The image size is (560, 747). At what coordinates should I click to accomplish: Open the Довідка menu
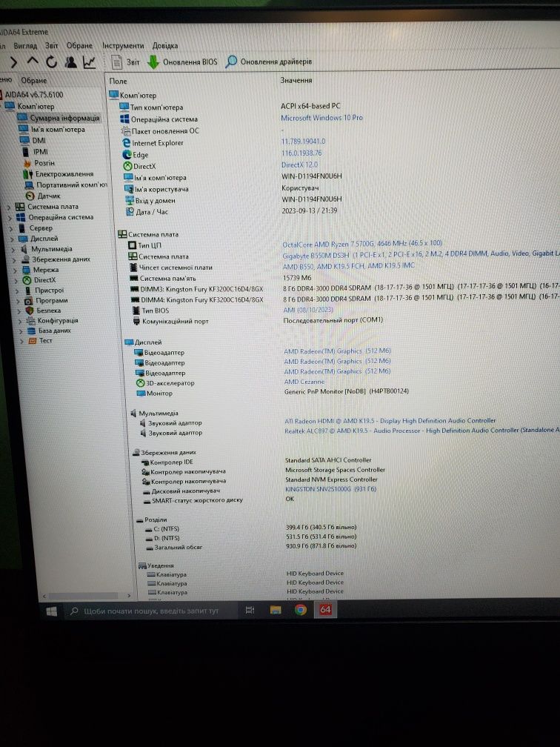(x=164, y=46)
